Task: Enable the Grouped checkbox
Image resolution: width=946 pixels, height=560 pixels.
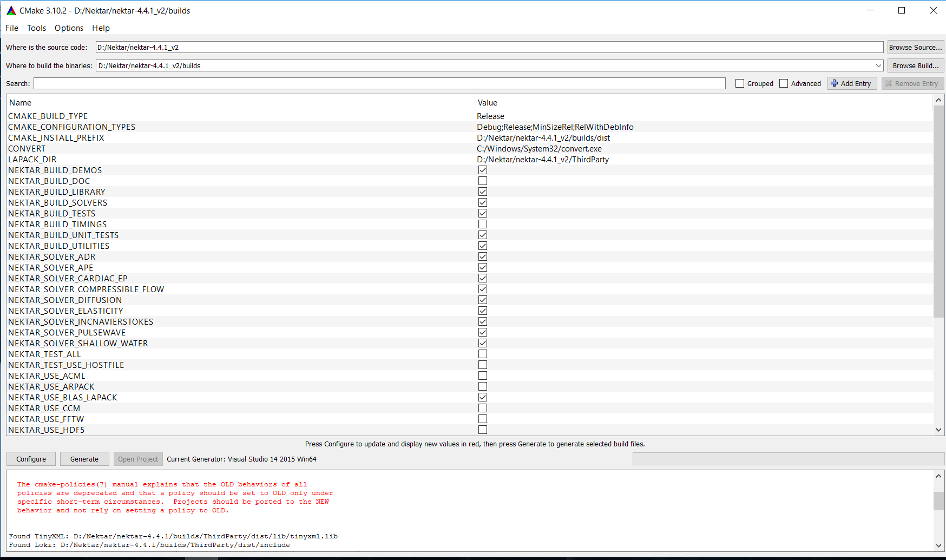Action: (x=740, y=83)
